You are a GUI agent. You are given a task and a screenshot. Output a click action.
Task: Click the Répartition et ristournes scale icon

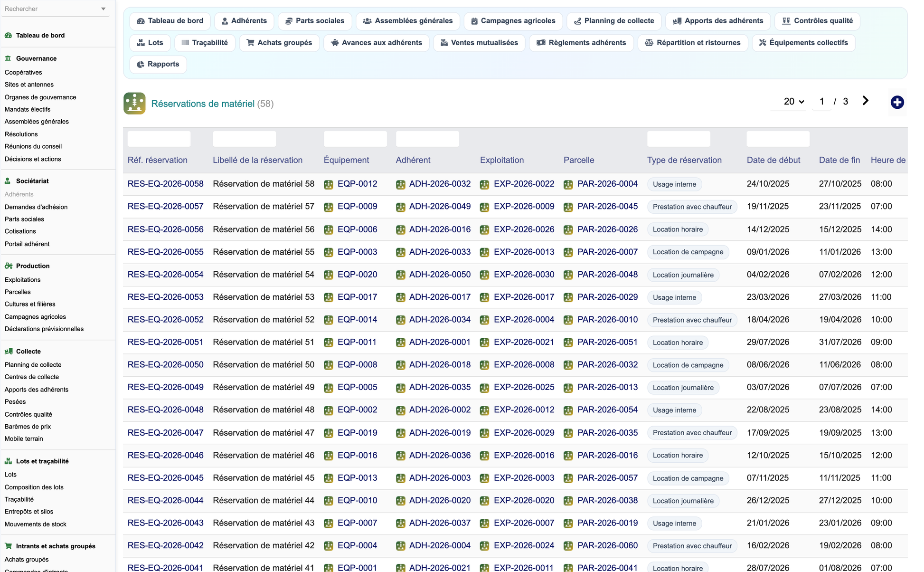(x=649, y=43)
